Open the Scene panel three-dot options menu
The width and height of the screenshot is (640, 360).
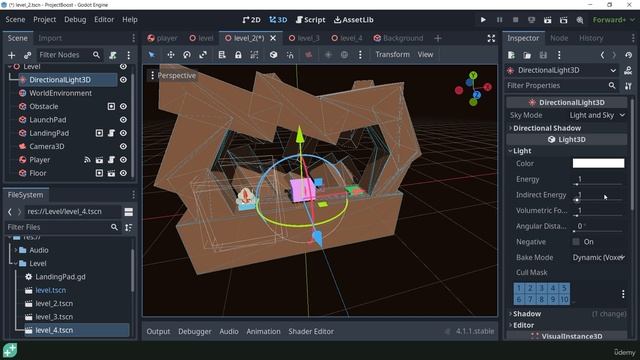click(129, 55)
